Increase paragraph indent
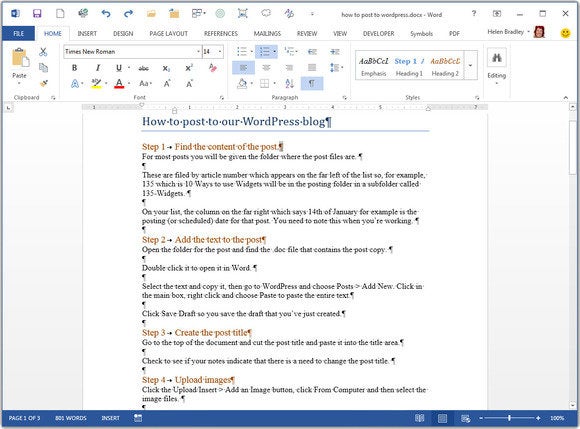 (335, 52)
